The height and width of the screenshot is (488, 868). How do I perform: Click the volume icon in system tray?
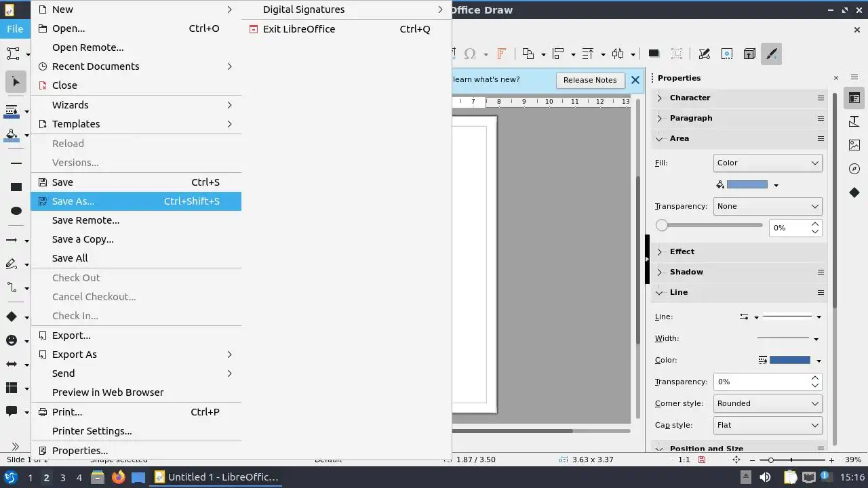click(x=765, y=477)
